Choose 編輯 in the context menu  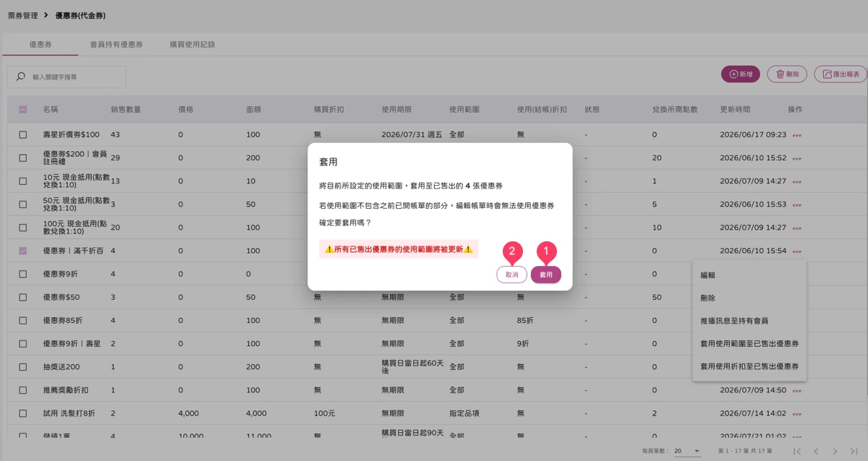(x=749, y=275)
